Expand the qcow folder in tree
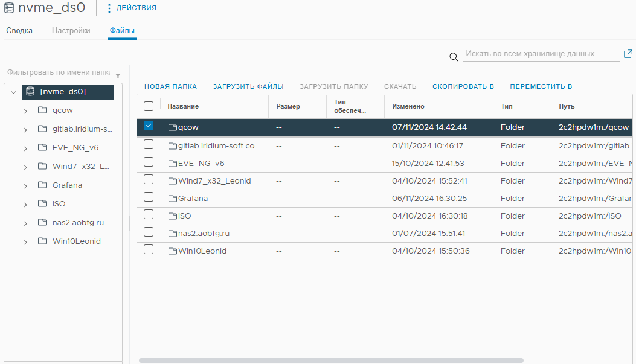The width and height of the screenshot is (636, 364). point(25,111)
